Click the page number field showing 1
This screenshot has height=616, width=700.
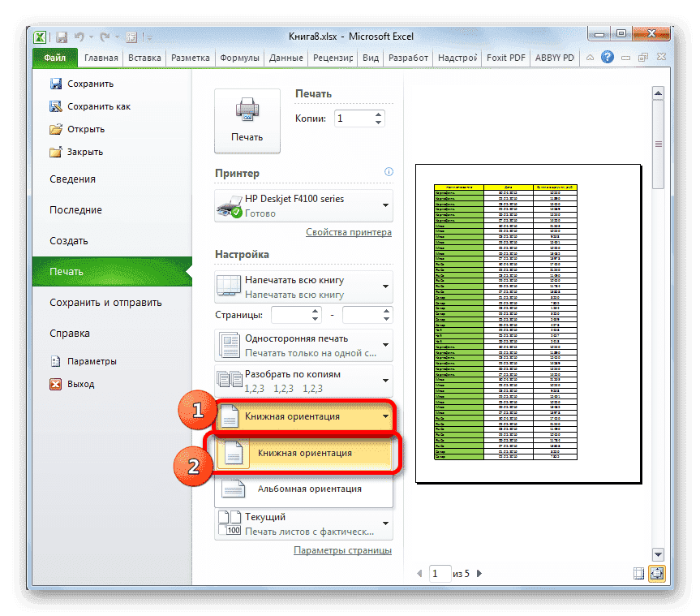click(440, 573)
